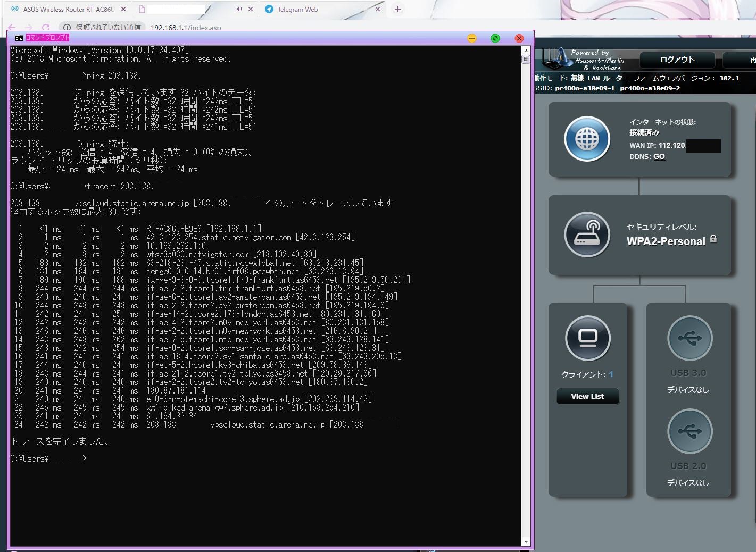Image resolution: width=756 pixels, height=552 pixels.
Task: Click the Command Prompt title bar icon
Action: point(19,38)
